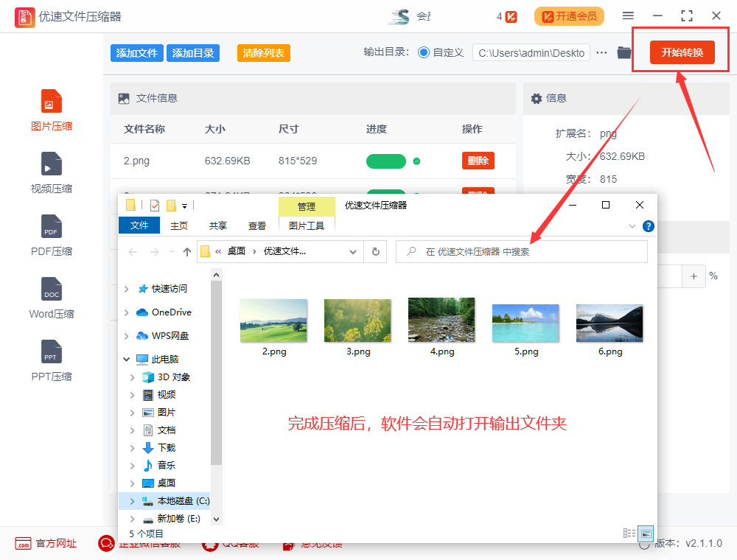Screen dimensions: 737x560
Task: Click the plus stepper next to percent
Action: coord(694,276)
